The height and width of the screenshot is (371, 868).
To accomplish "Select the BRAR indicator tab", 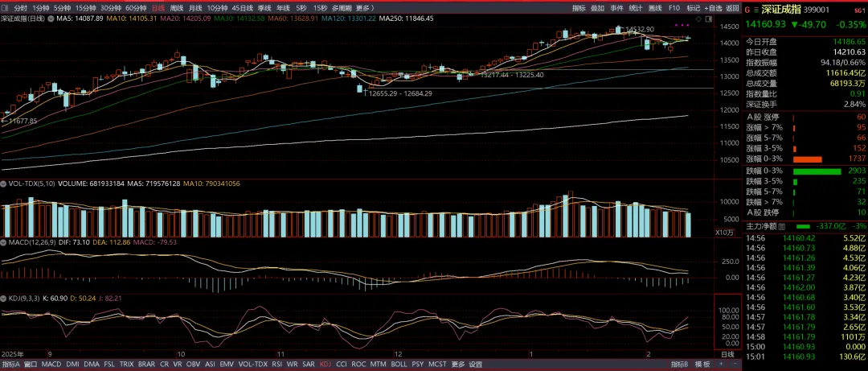I will 147,365.
